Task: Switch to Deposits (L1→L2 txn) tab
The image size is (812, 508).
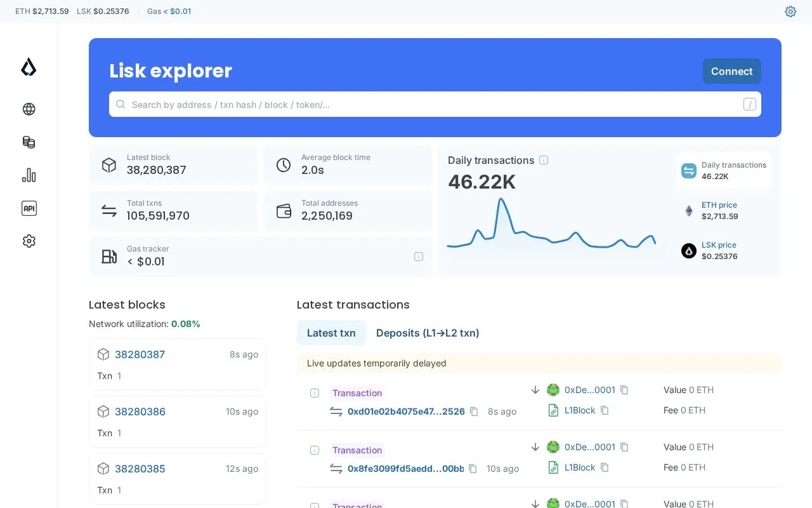Action: (x=428, y=333)
